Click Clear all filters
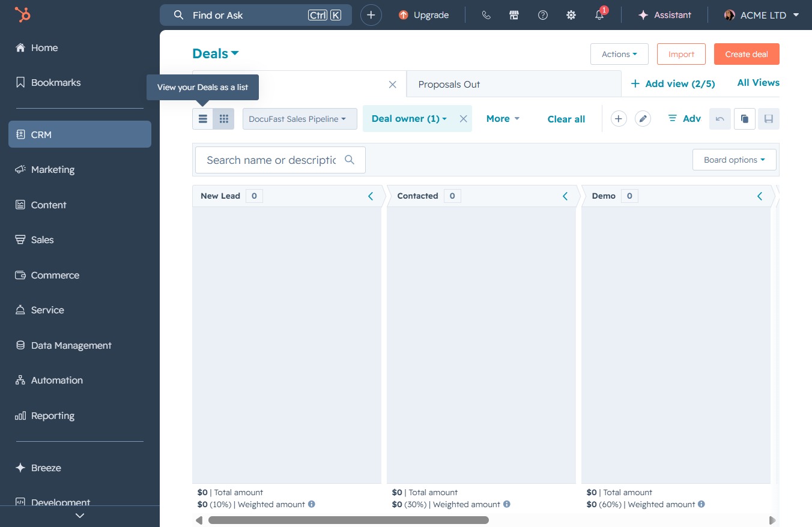 click(566, 119)
